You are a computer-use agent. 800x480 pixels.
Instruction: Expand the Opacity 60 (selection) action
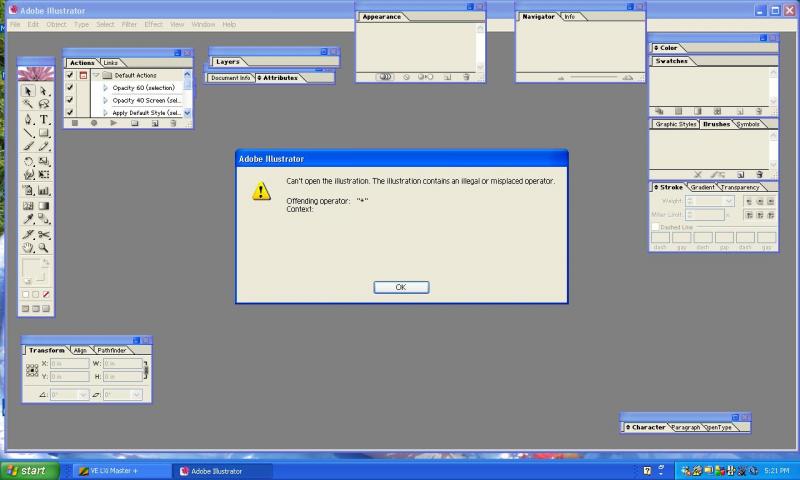click(x=106, y=88)
